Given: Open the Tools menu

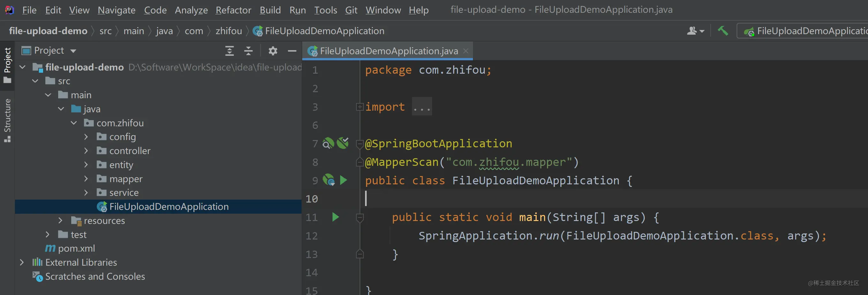Looking at the screenshot, I should pyautogui.click(x=325, y=10).
